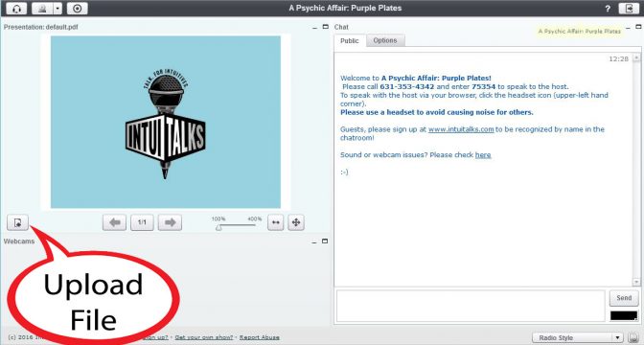
Task: Send the chat message
Action: pyautogui.click(x=624, y=298)
